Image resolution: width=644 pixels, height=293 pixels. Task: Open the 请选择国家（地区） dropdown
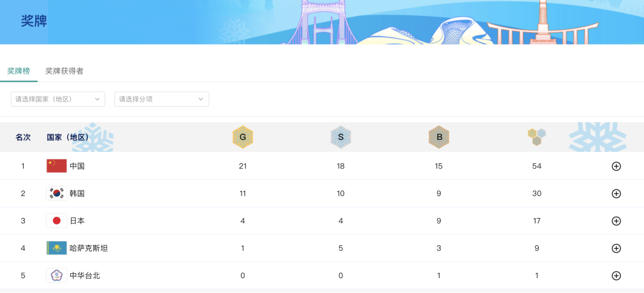tap(58, 99)
